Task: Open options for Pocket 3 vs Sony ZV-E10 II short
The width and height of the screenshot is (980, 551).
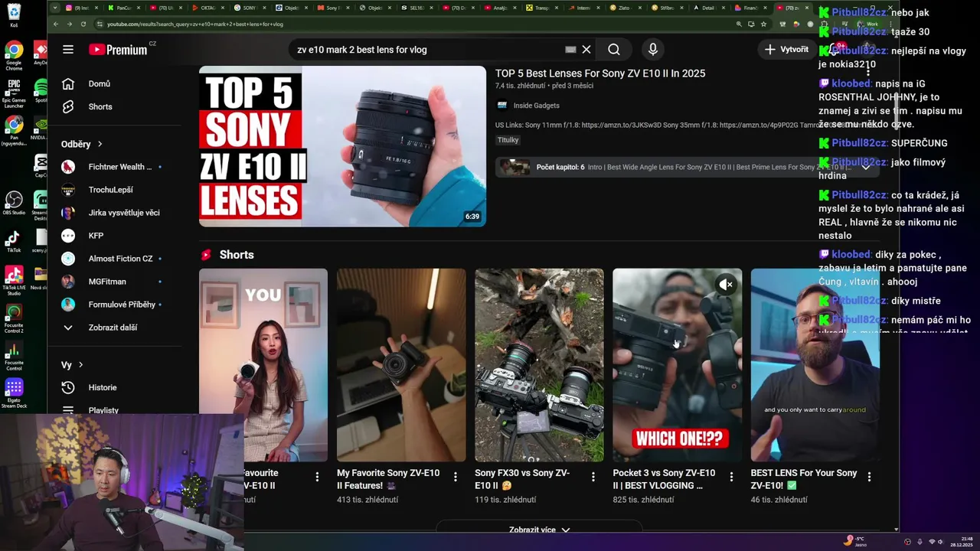Action: [731, 477]
